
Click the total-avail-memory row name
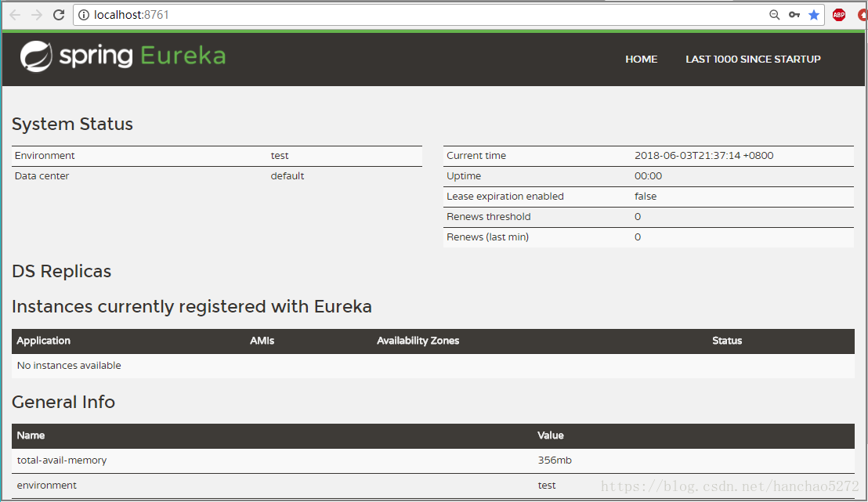tap(62, 460)
